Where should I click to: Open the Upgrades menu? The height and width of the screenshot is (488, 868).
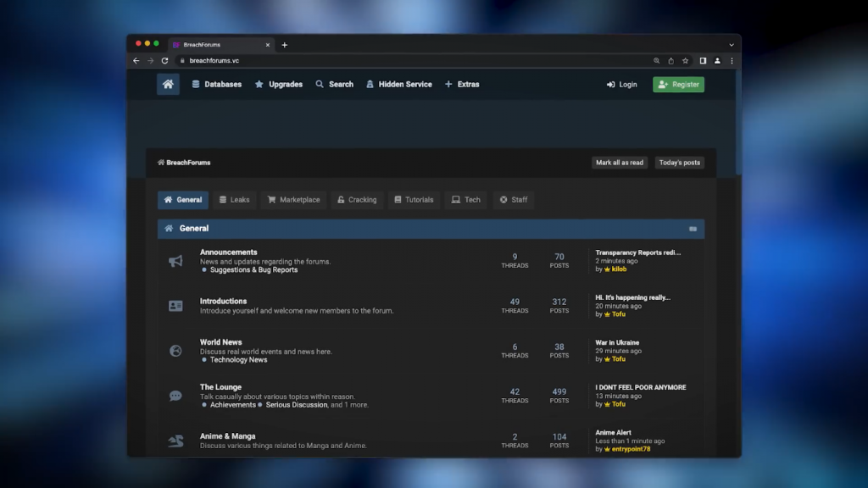coord(278,84)
